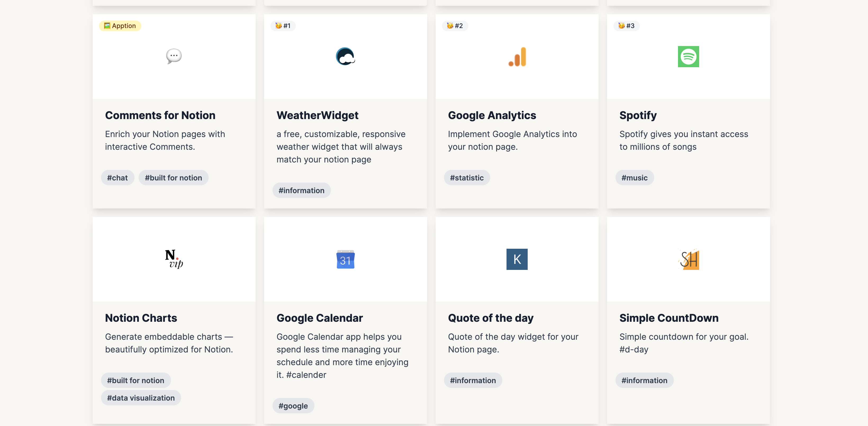The width and height of the screenshot is (868, 426).
Task: Select the #google tag
Action: point(293,406)
